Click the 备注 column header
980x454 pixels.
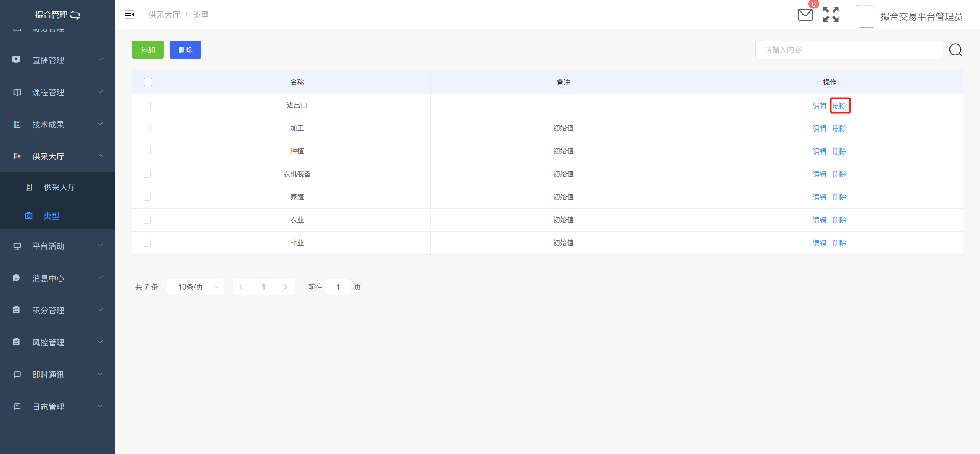[563, 82]
